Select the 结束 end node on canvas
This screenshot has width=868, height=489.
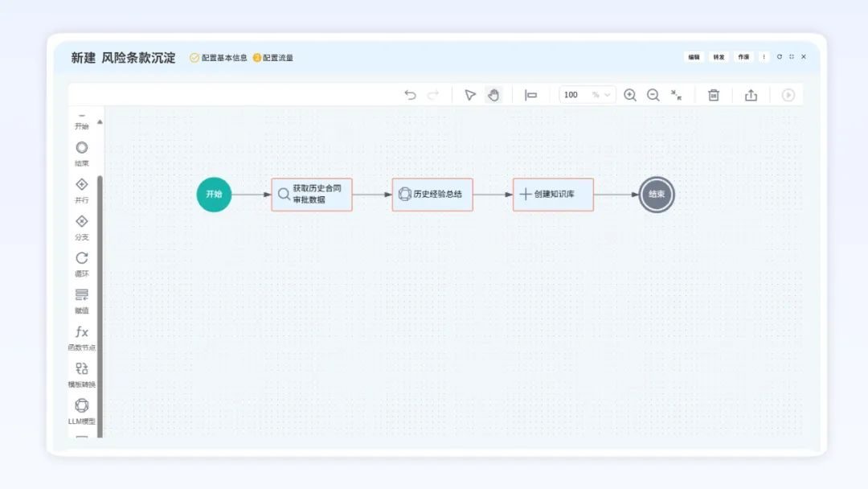click(657, 195)
